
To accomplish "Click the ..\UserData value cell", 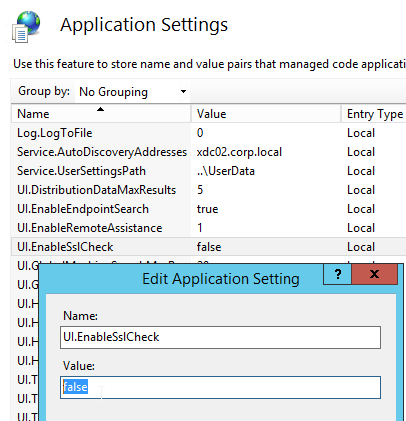I will [x=225, y=171].
